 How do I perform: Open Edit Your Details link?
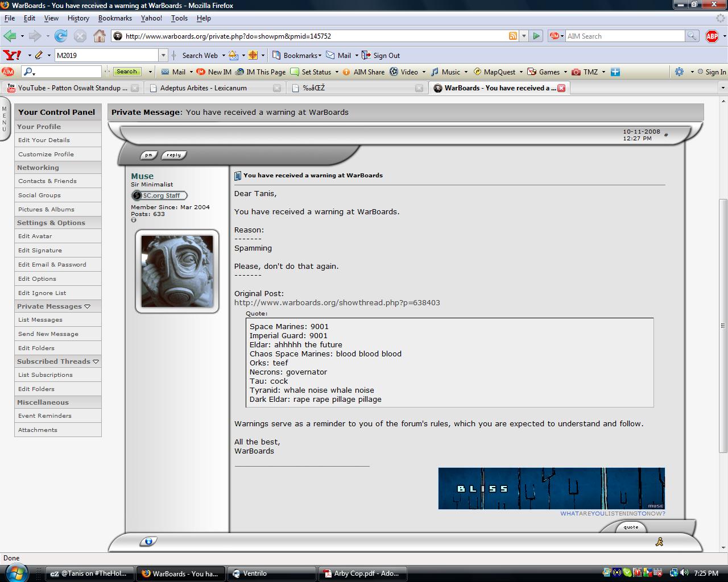pyautogui.click(x=44, y=140)
